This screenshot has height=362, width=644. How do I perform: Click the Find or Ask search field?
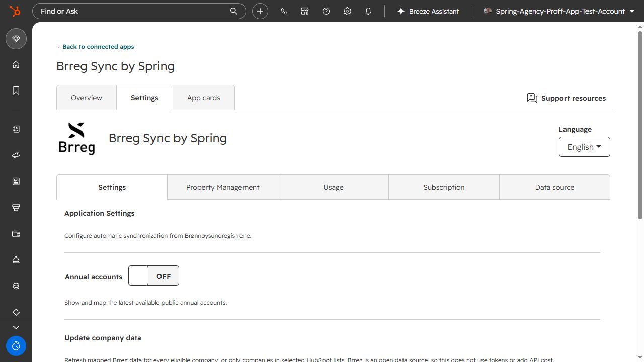click(139, 11)
